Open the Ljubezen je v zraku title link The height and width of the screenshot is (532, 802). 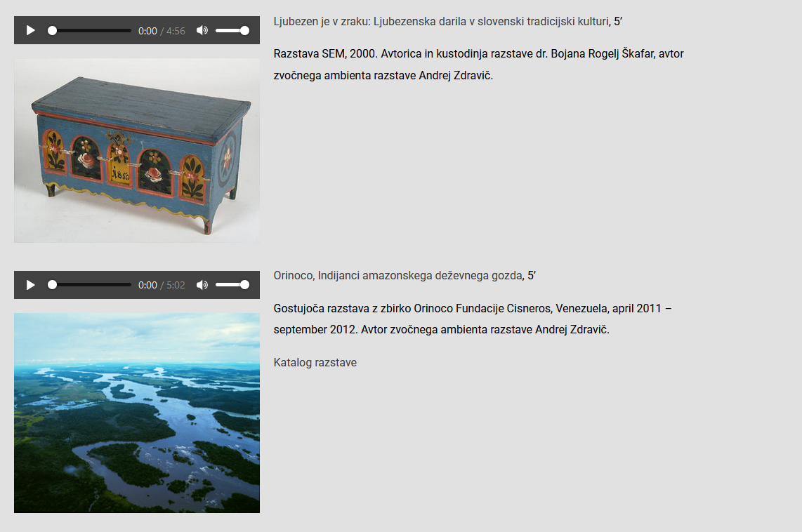[441, 21]
